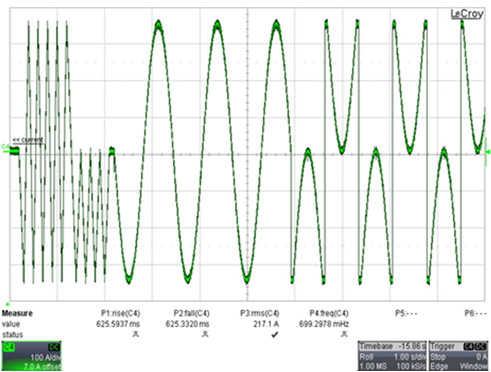Select the P3:rms(C4) measurement header
The image size is (491, 372).
[260, 313]
